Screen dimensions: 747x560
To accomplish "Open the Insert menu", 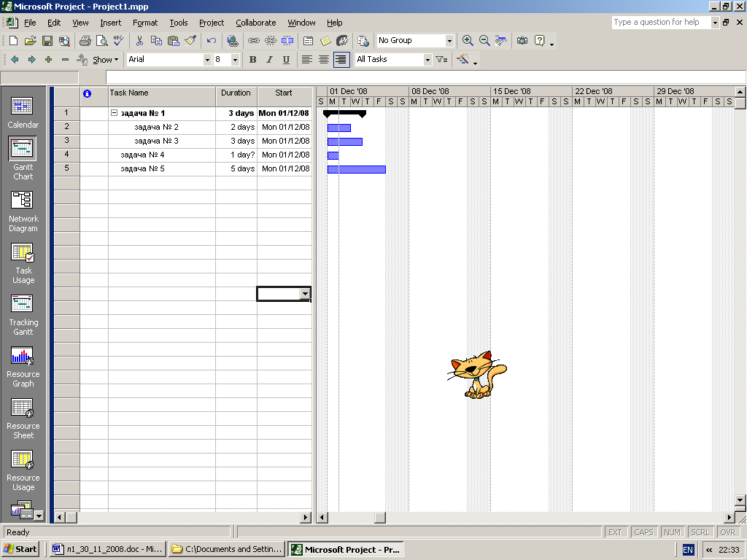I will 111,23.
